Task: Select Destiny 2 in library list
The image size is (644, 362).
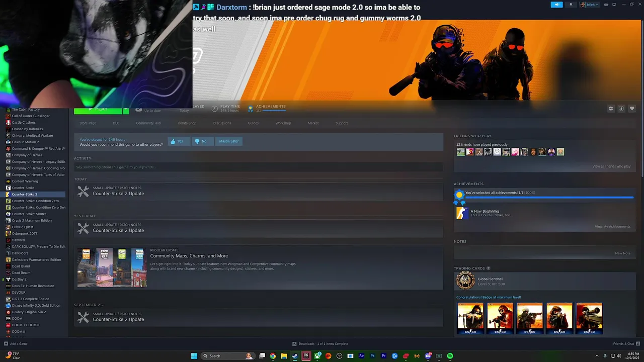Action: [x=19, y=280]
